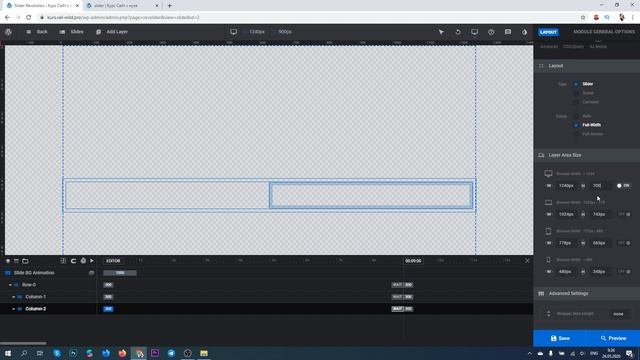640x360 pixels.
Task: Select the Slide BG Animation row
Action: click(x=48, y=273)
